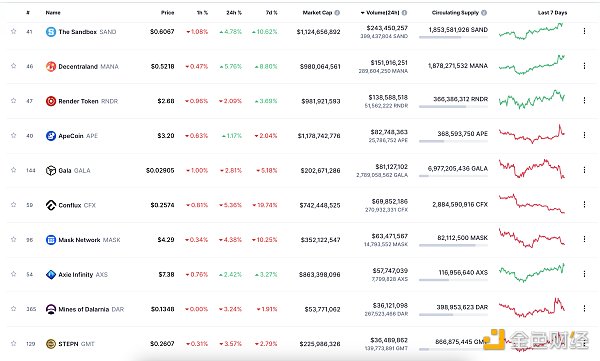Click the ApeCoin logo icon
The width and height of the screenshot is (600, 361).
[51, 136]
